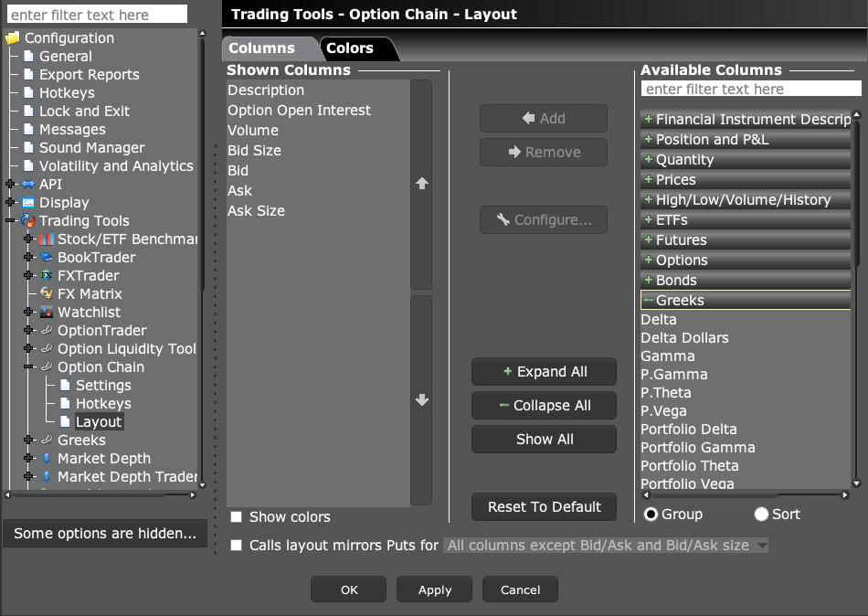The height and width of the screenshot is (616, 868).
Task: Collapse the Greeks column group
Action: pos(649,300)
